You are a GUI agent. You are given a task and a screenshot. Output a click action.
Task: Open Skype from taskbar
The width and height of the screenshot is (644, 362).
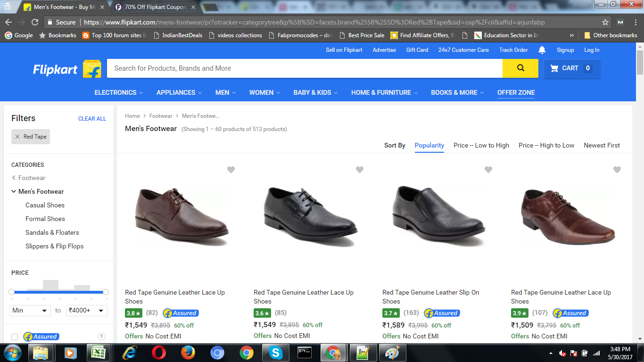click(276, 353)
